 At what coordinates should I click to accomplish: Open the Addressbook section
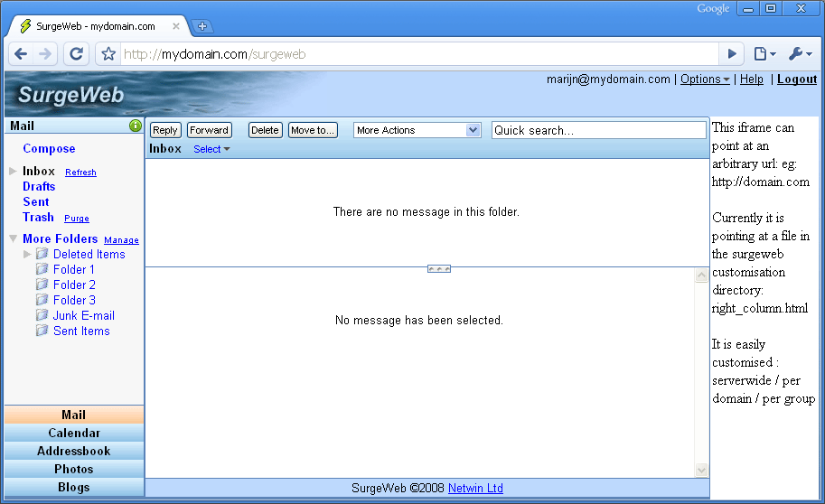click(x=74, y=451)
